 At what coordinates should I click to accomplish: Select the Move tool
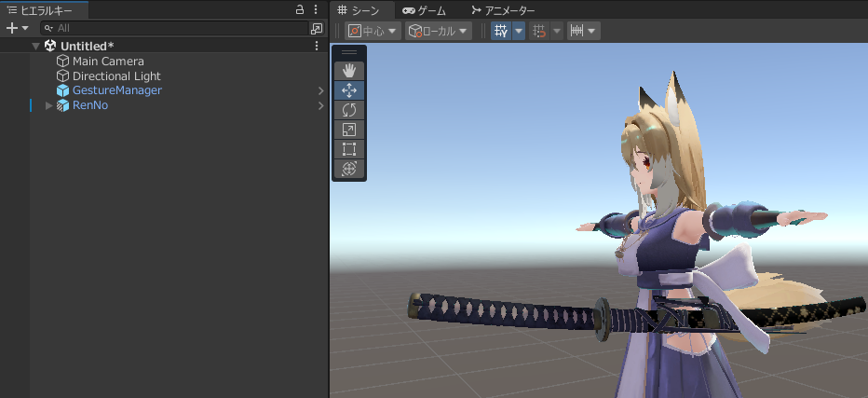[349, 90]
